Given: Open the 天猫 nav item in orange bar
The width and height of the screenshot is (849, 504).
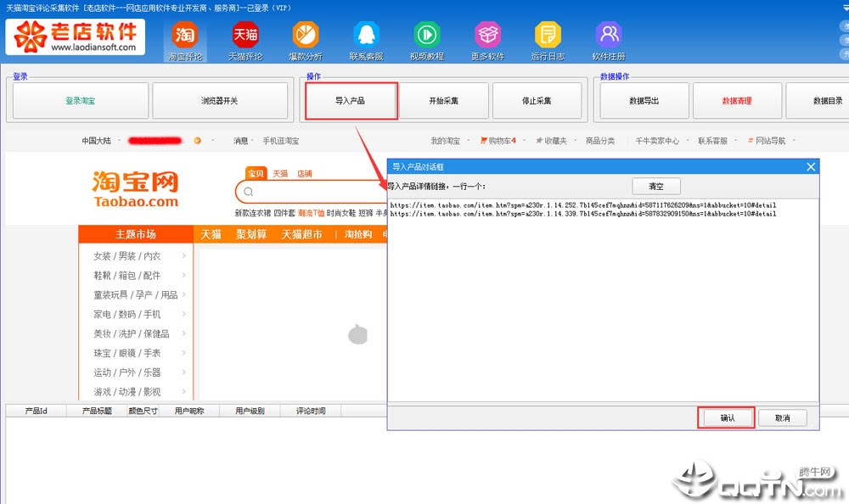Looking at the screenshot, I should [x=211, y=234].
